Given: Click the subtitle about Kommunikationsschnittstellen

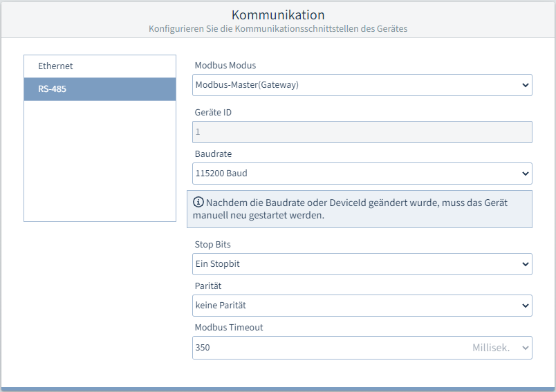Looking at the screenshot, I should click(x=278, y=29).
